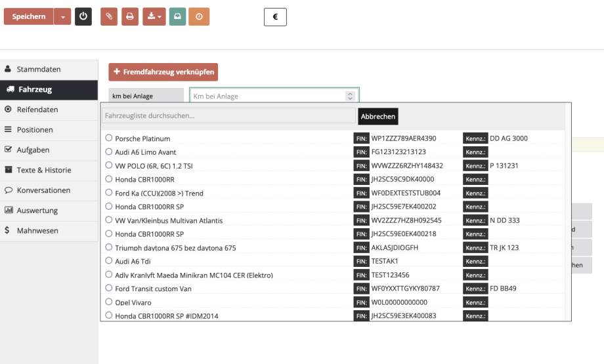Open the download dropdown button
This screenshot has width=604, height=364.
[x=154, y=16]
